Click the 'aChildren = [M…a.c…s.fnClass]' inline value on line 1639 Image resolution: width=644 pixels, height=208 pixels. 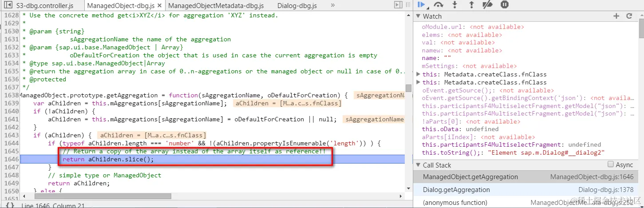point(288,103)
